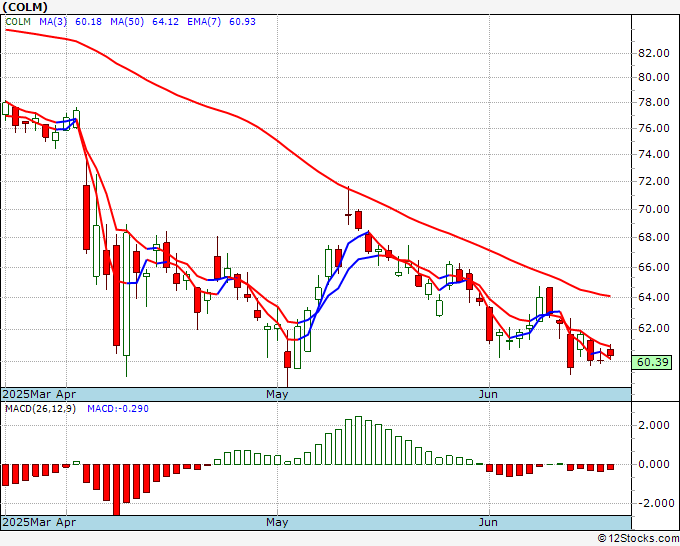Click the 80.00 price axis label
Screen dimensions: 680x546
tap(654, 78)
